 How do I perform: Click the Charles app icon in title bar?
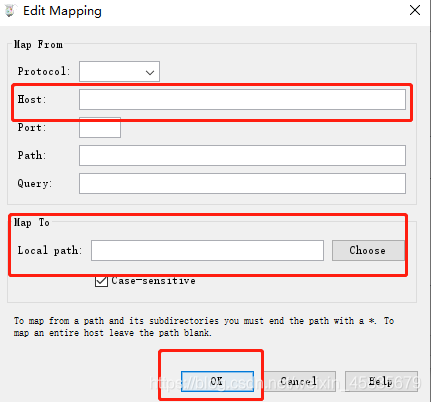[10, 11]
